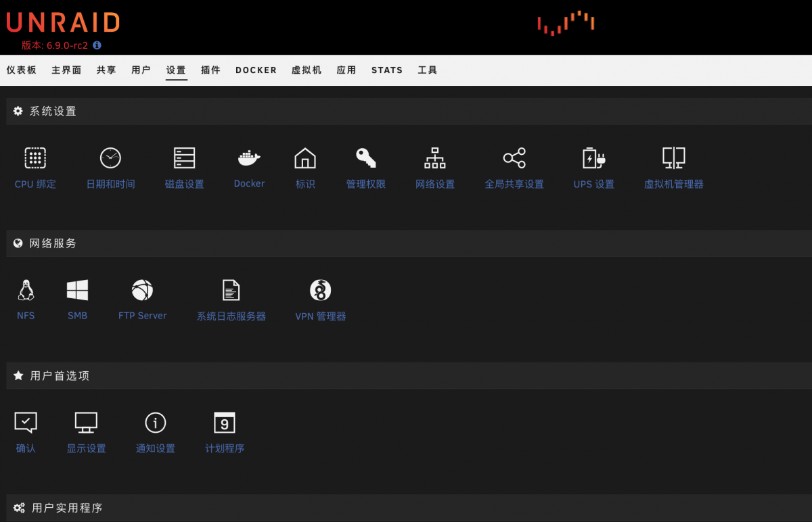Click the 全局共享设置 link text
The image size is (812, 522).
coord(514,184)
